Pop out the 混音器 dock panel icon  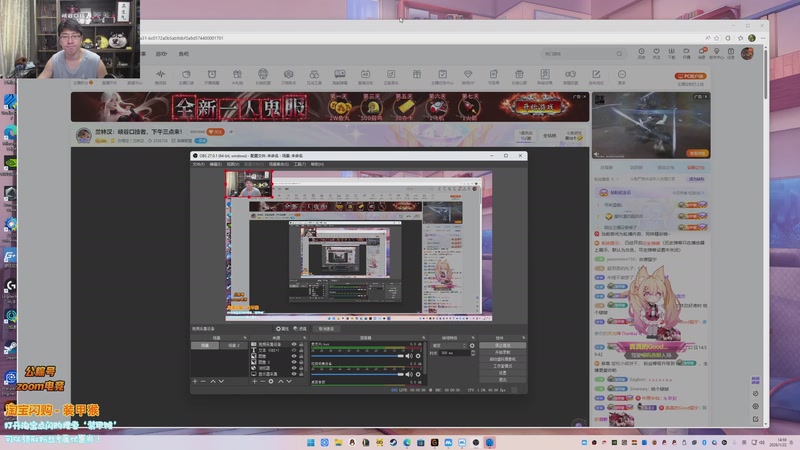423,338
